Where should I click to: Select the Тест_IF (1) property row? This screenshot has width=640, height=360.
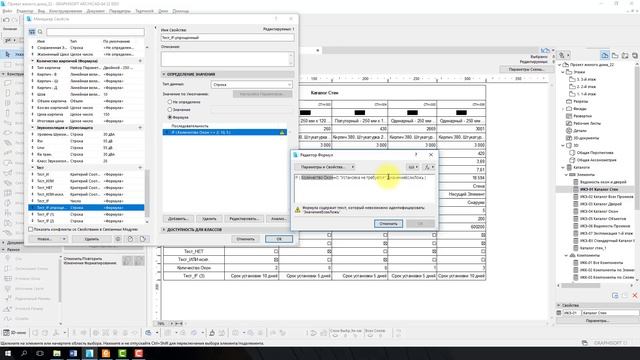pyautogui.click(x=86, y=214)
